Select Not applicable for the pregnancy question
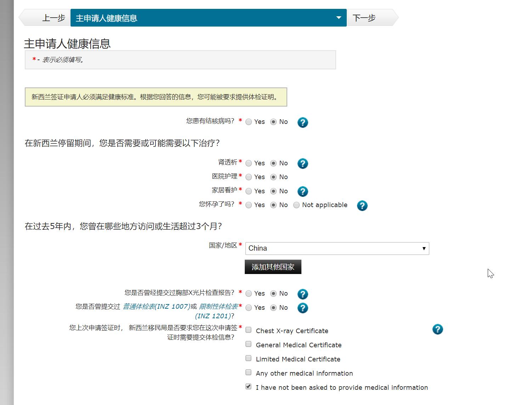 tap(296, 205)
